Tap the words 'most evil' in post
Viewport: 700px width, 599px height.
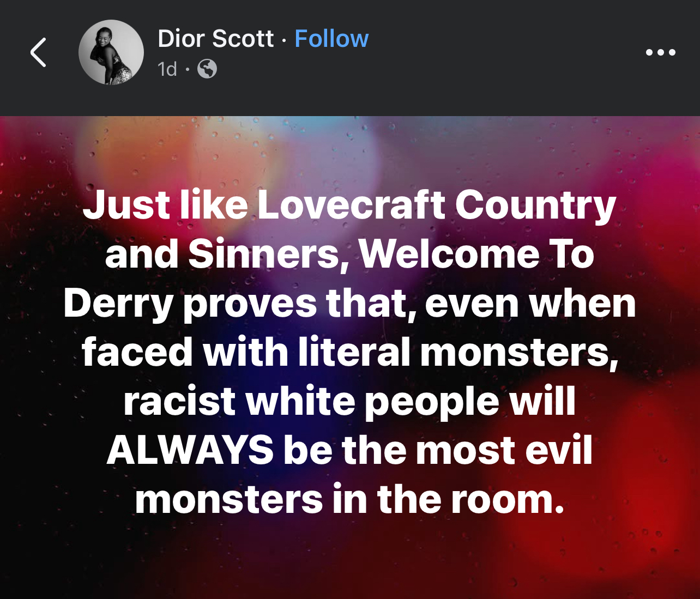[504, 451]
